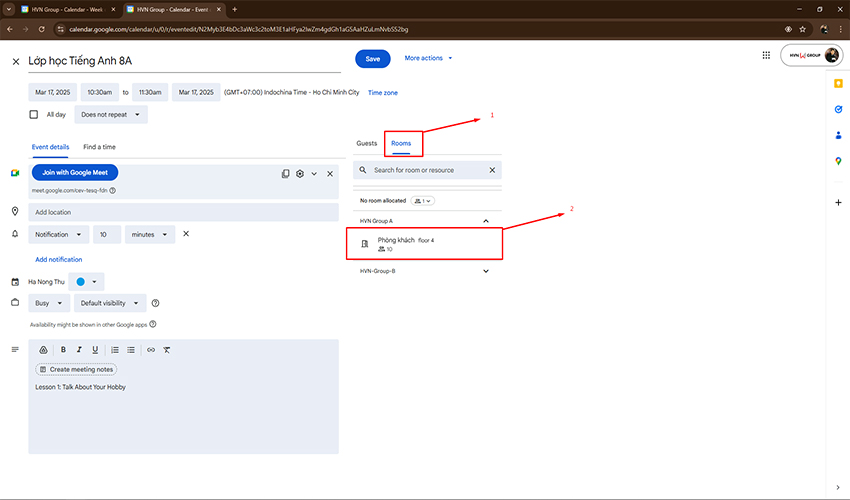Open help icon beside Meet link
Viewport: 850px width, 500px height.
click(x=113, y=190)
